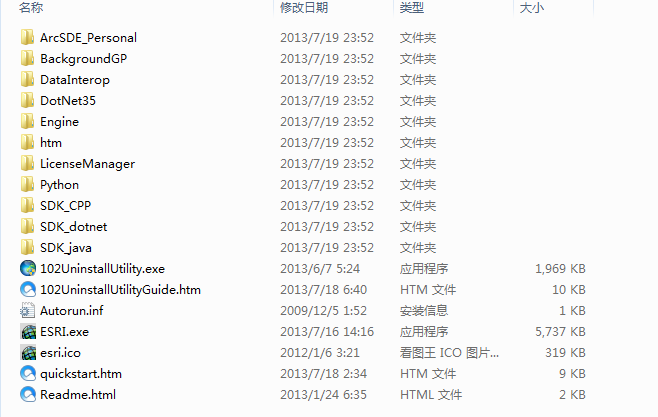Sort files by 名称 column header
This screenshot has width=658, height=417.
[x=31, y=8]
